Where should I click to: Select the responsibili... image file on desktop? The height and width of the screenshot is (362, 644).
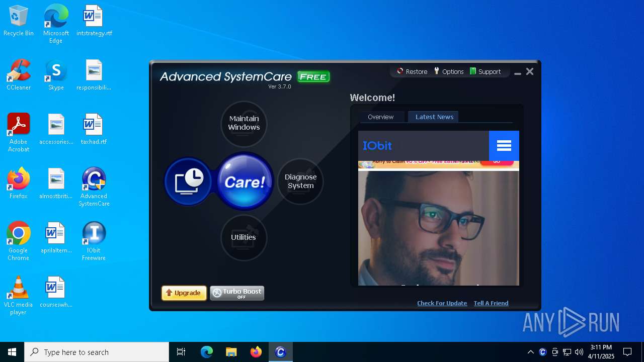(x=94, y=75)
